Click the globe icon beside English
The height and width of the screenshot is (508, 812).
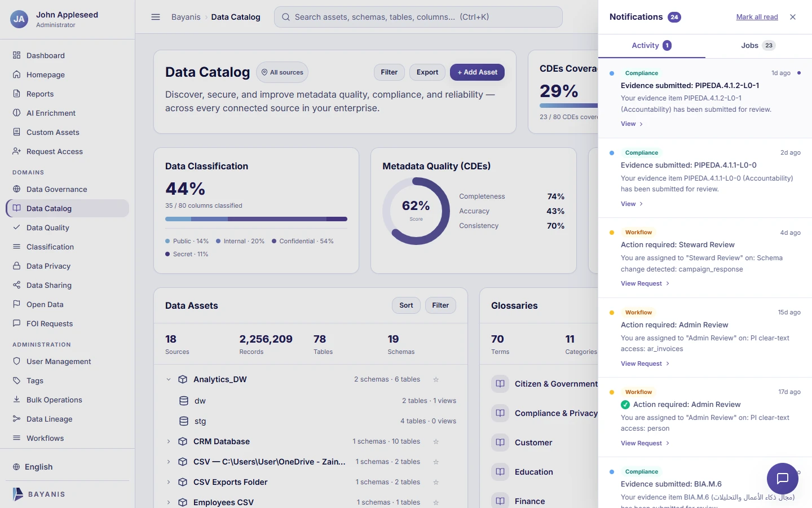(x=16, y=467)
